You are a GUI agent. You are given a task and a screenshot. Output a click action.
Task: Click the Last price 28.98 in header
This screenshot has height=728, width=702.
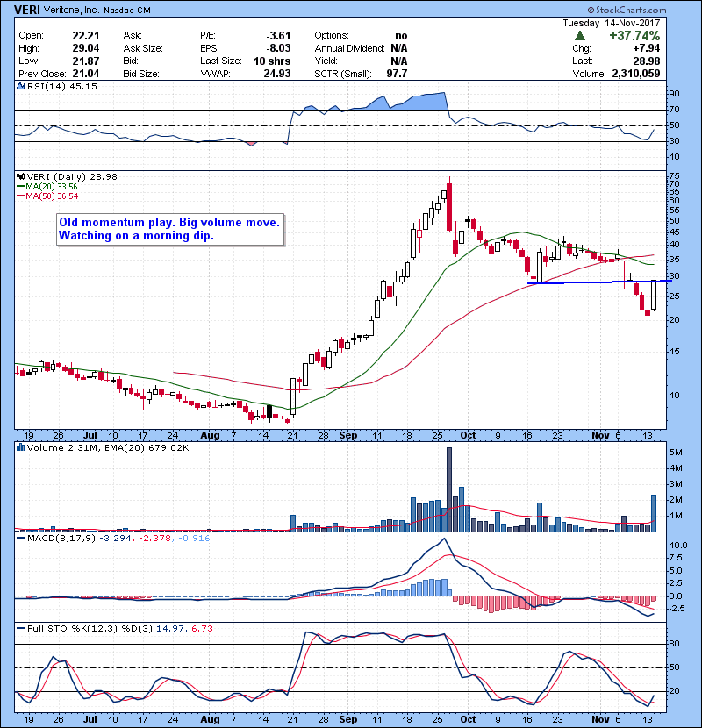[646, 61]
